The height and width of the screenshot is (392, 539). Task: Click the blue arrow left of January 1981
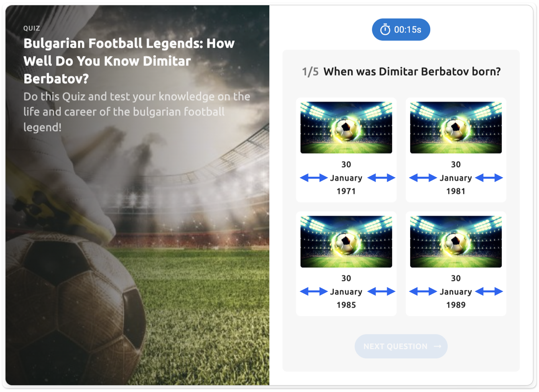[x=423, y=178]
